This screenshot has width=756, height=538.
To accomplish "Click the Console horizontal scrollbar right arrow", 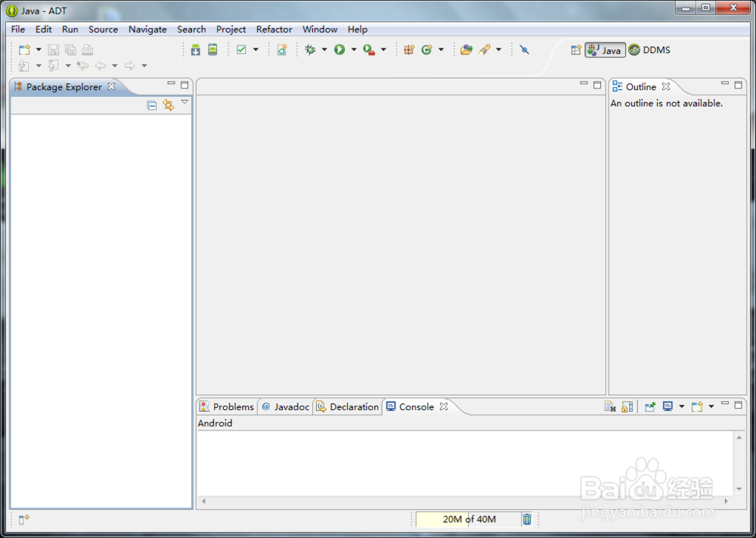I will click(727, 502).
